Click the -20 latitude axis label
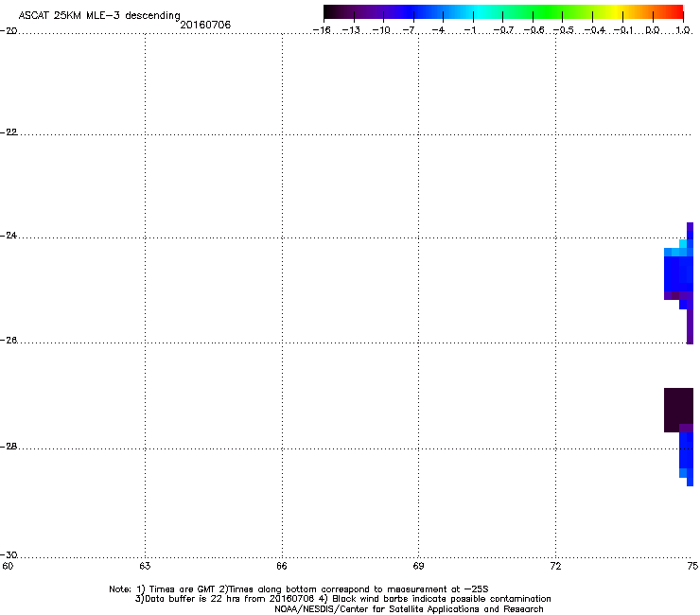This screenshot has height=615, width=700. [x=9, y=30]
